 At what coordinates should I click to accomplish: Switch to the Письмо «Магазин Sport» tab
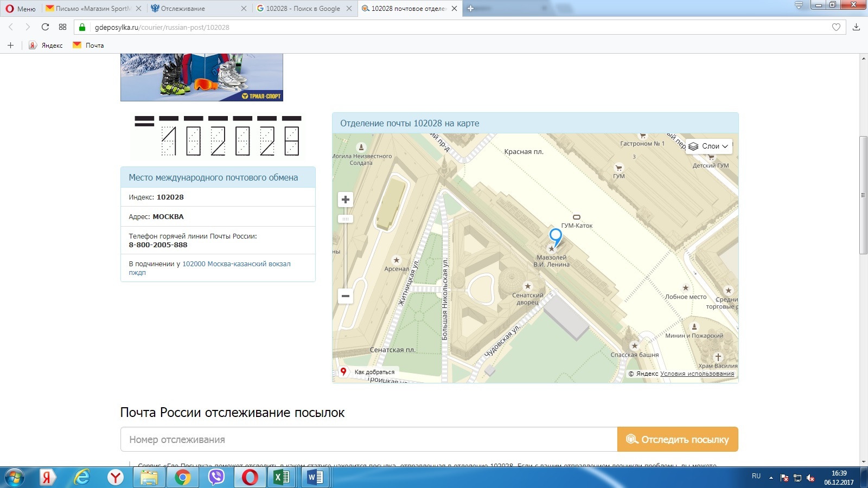pyautogui.click(x=93, y=9)
